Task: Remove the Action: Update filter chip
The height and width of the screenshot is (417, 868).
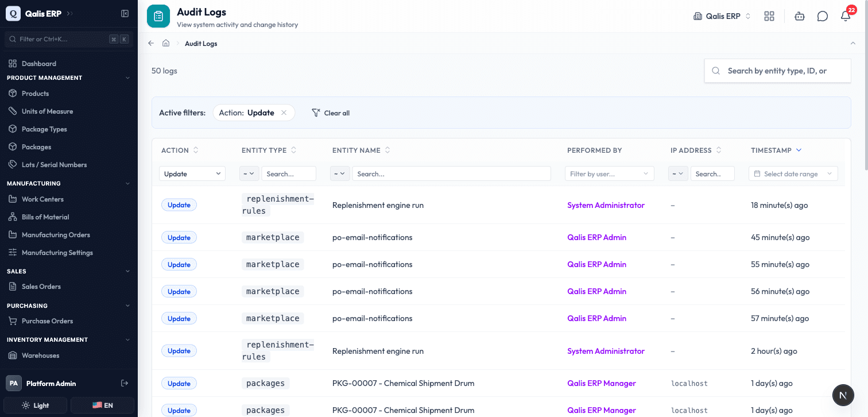Action: 284,113
